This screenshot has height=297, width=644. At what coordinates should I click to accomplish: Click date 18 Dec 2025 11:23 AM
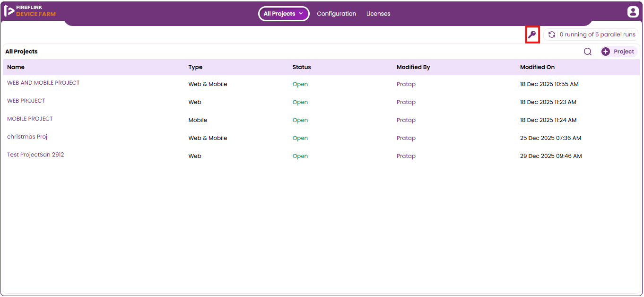(548, 102)
